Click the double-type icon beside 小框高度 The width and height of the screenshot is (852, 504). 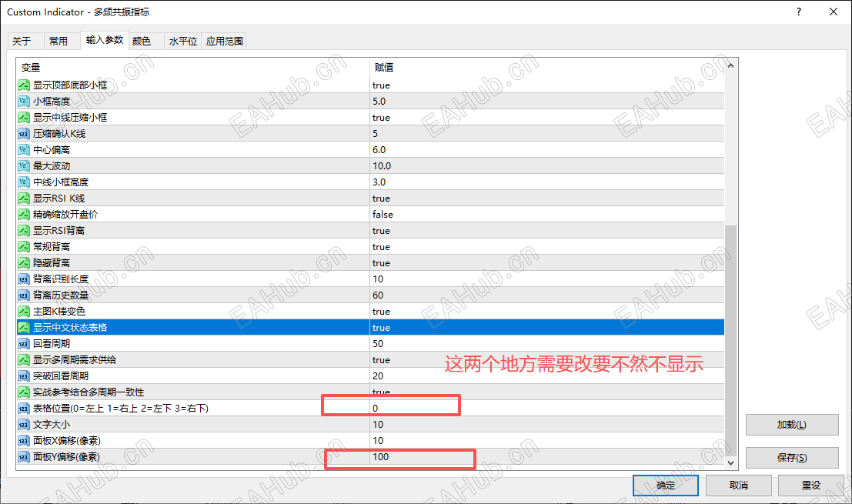click(x=23, y=102)
